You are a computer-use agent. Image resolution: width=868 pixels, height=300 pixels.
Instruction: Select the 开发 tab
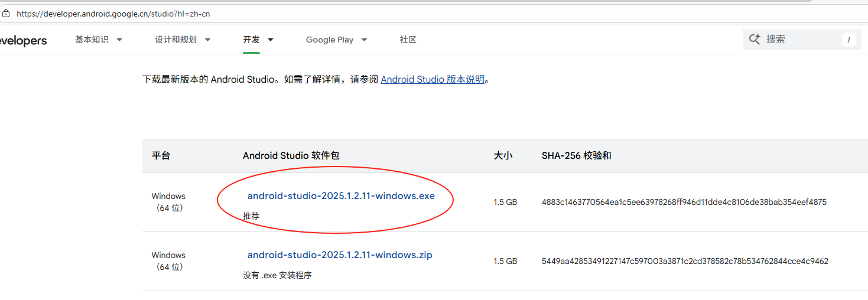coord(251,40)
